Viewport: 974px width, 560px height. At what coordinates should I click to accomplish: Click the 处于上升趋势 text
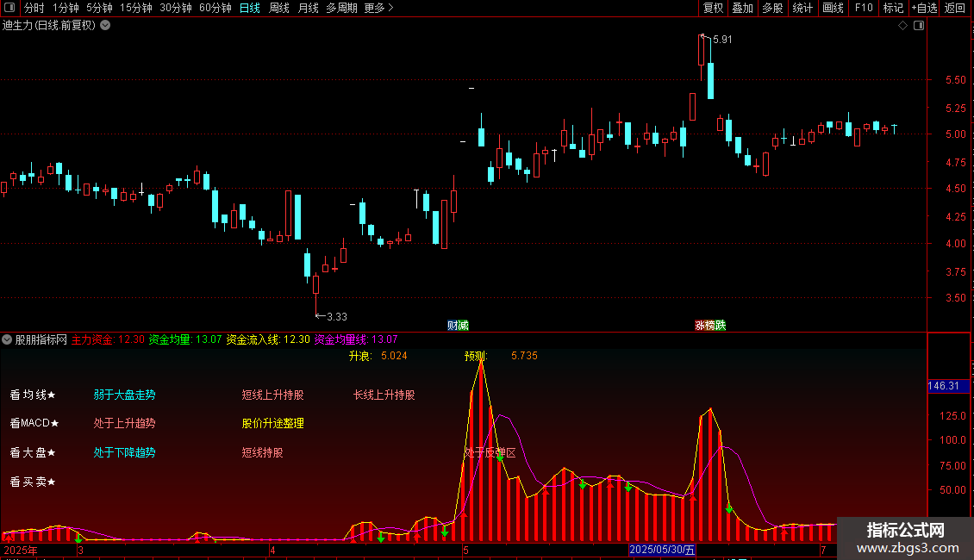[x=124, y=423]
